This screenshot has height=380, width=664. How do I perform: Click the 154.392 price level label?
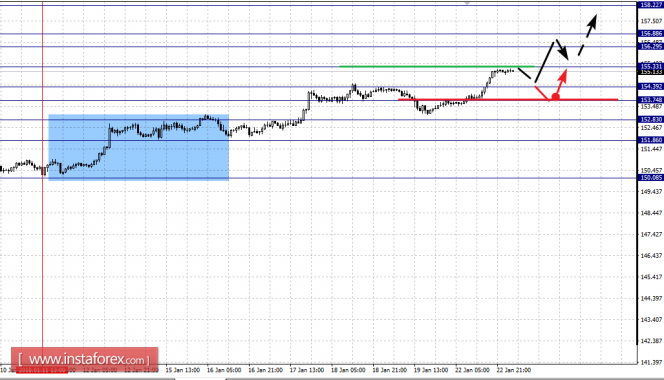click(x=651, y=86)
